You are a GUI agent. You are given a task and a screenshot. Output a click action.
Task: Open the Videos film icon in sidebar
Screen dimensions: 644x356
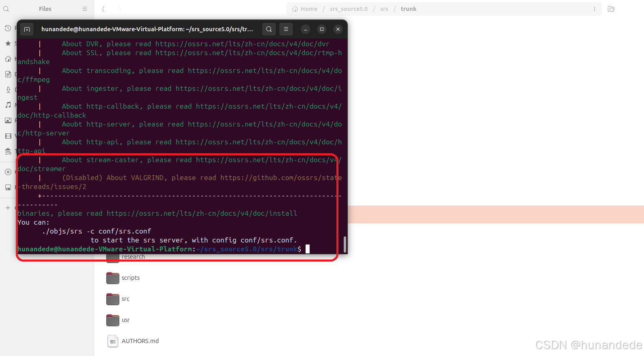(x=8, y=136)
